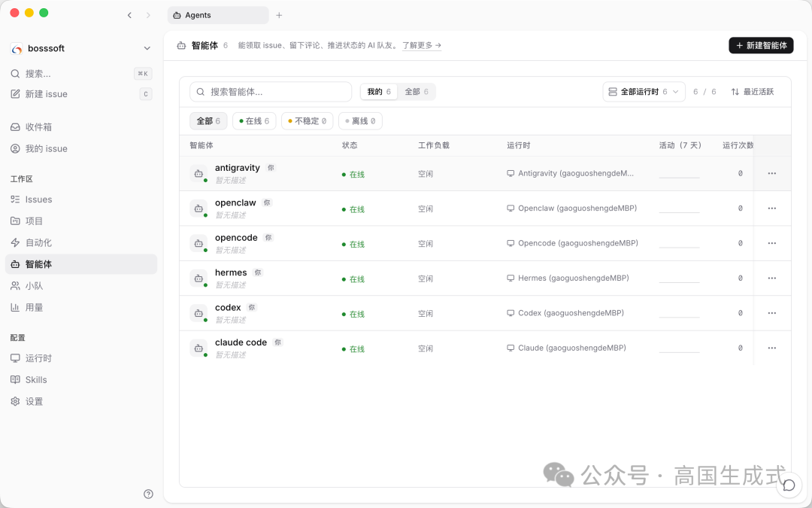Add a new tab with plus icon
The width and height of the screenshot is (812, 508).
click(x=279, y=16)
